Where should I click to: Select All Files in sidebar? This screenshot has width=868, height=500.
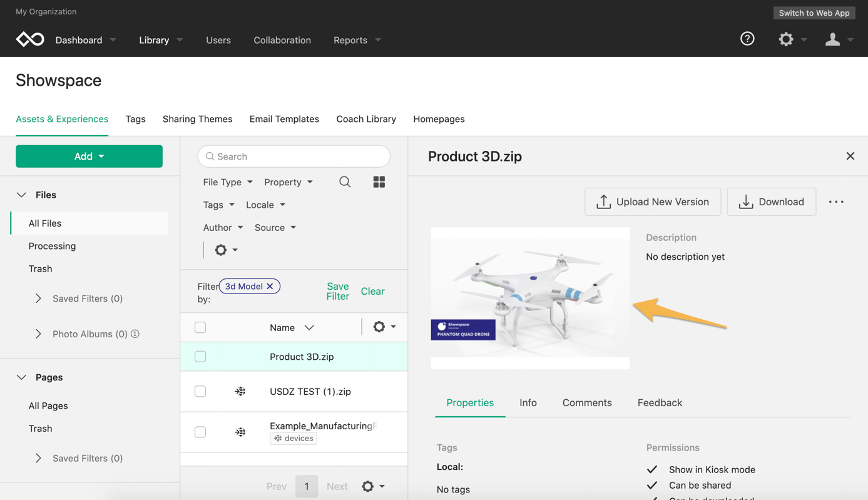click(89, 223)
